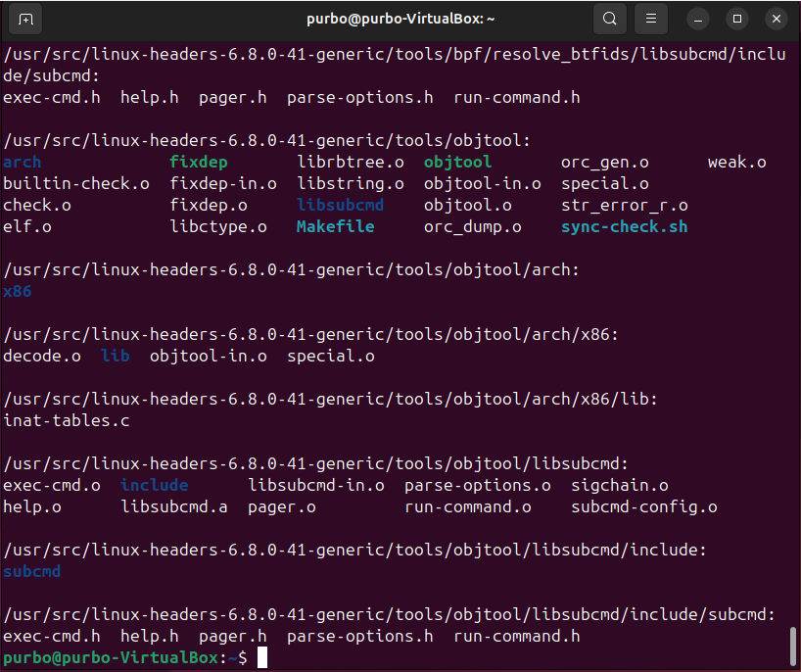Click the sigchain.o file name
The image size is (801, 672).
pos(620,486)
